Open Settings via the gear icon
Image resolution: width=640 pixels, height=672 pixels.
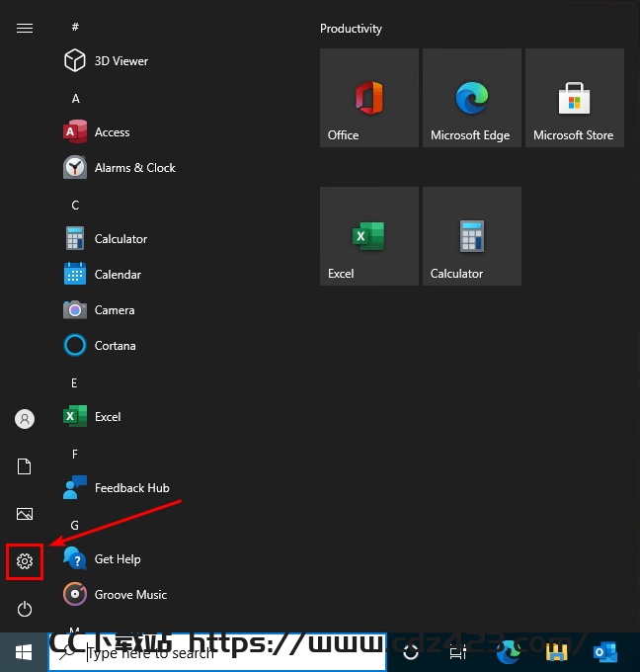point(25,561)
